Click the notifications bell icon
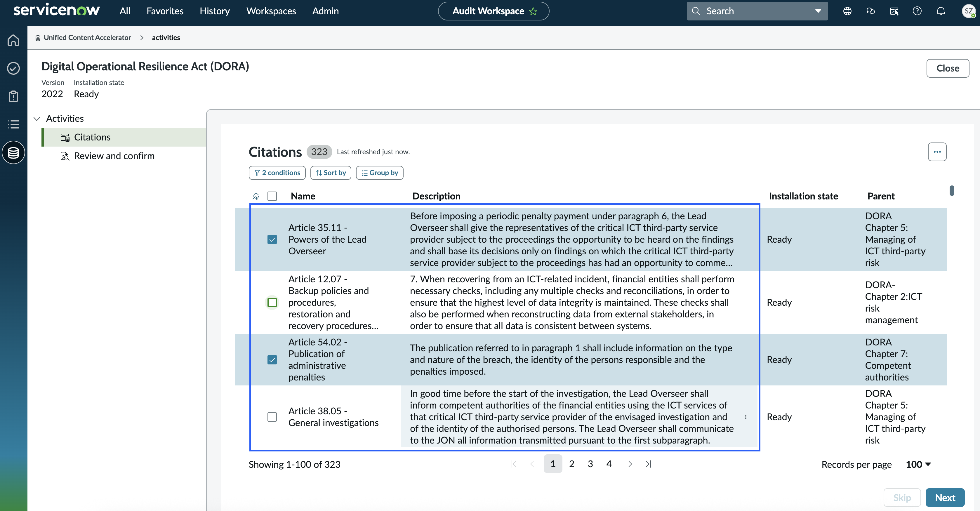The width and height of the screenshot is (980, 511). [941, 11]
